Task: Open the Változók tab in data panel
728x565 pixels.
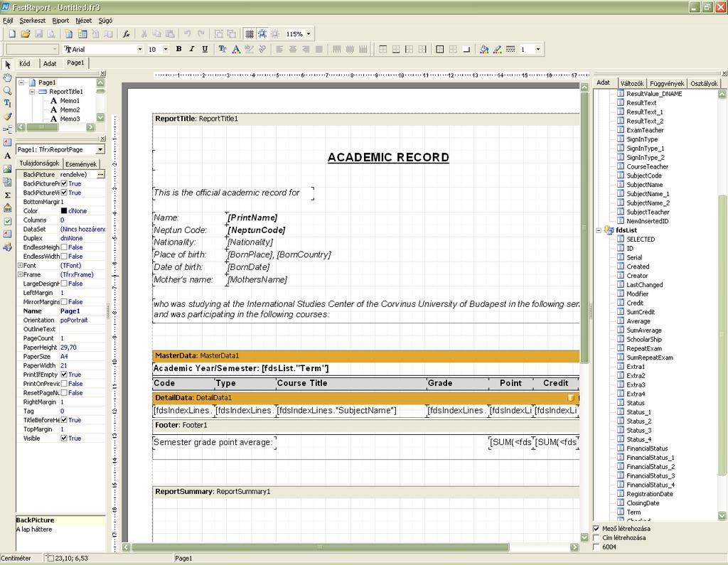Action: pyautogui.click(x=632, y=83)
